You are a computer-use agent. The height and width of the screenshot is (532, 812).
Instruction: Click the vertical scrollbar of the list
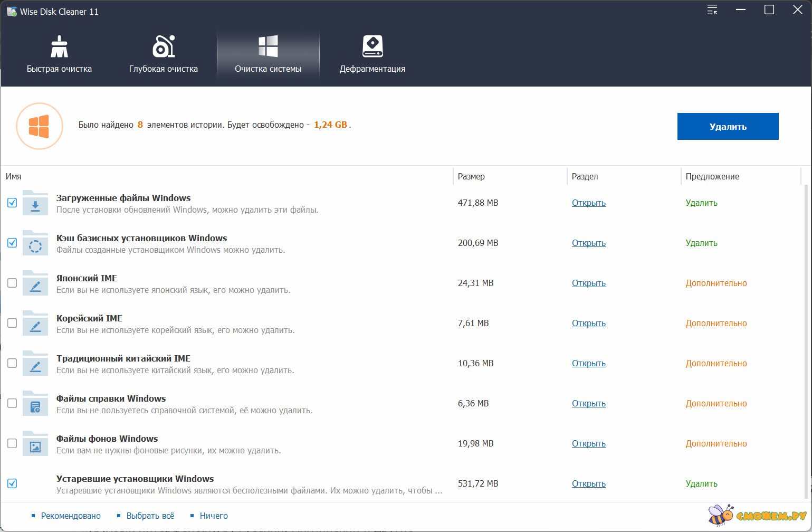805,338
